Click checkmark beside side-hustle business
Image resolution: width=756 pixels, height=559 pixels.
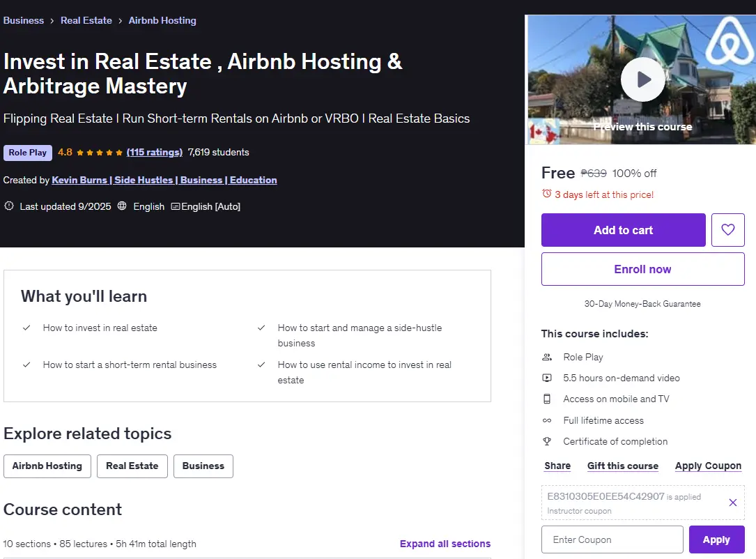[261, 328]
